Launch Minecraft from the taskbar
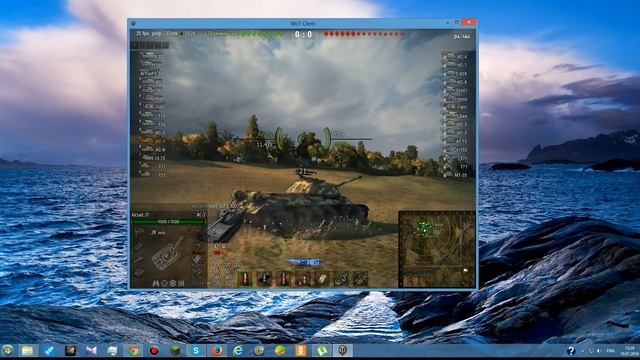 point(175,350)
